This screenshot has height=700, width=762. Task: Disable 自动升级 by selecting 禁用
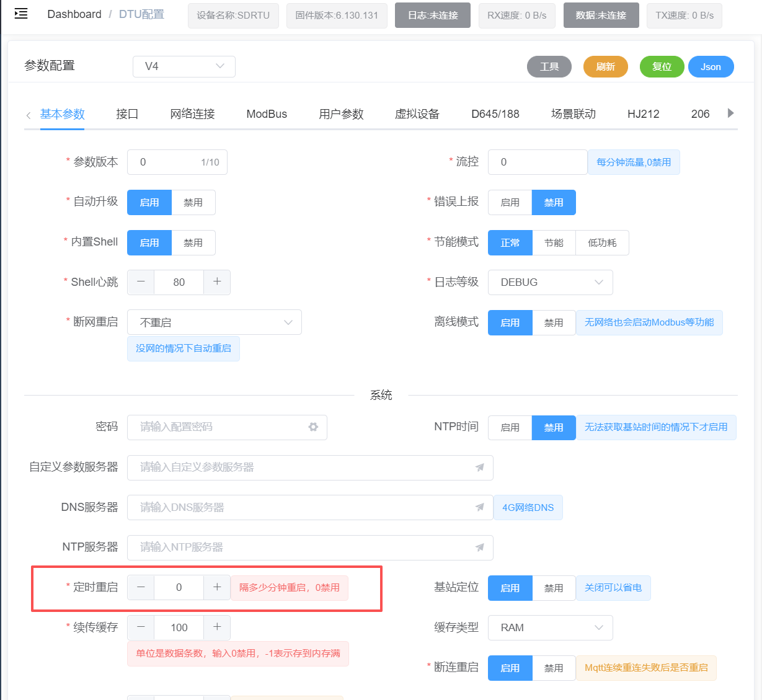coord(193,203)
